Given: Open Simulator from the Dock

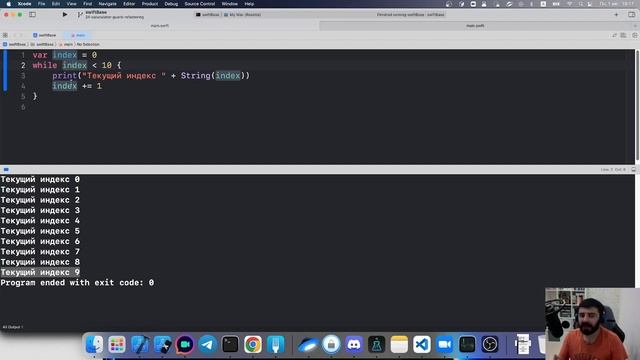Looking at the screenshot, I should point(162,344).
